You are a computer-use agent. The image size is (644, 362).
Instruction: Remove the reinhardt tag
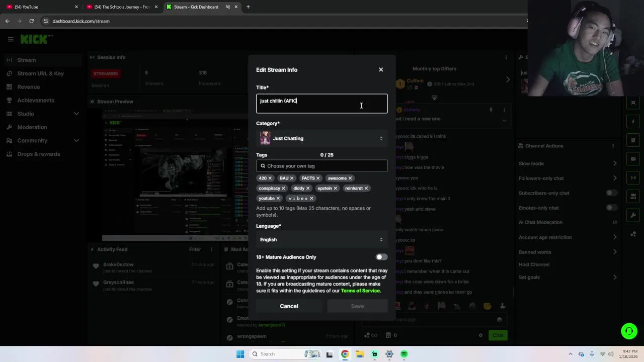[x=366, y=188]
